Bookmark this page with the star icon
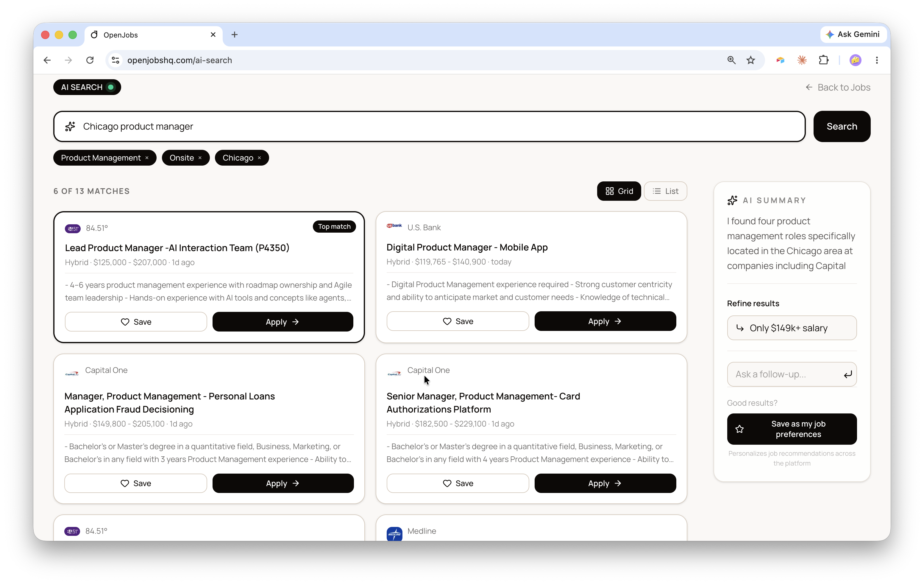 pos(751,60)
